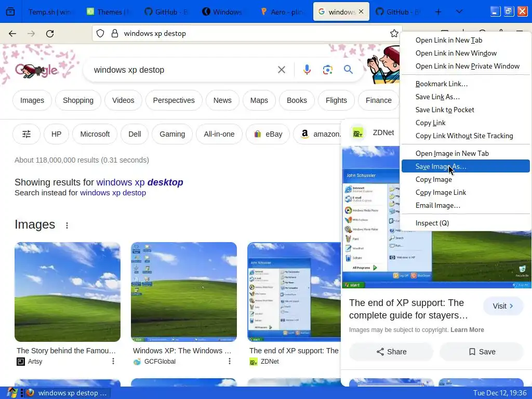Filter results by Maps chip
Viewport: 532px width, 399px height.
tap(259, 100)
